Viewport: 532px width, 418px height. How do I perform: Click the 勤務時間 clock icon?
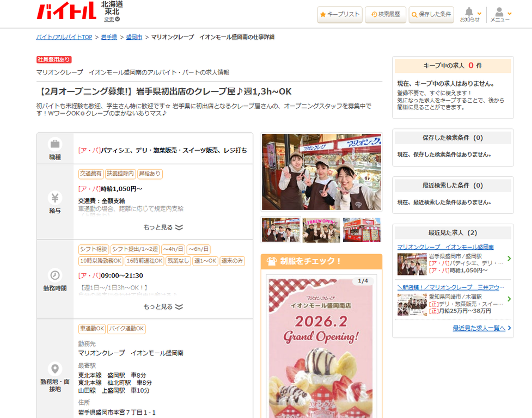55,275
